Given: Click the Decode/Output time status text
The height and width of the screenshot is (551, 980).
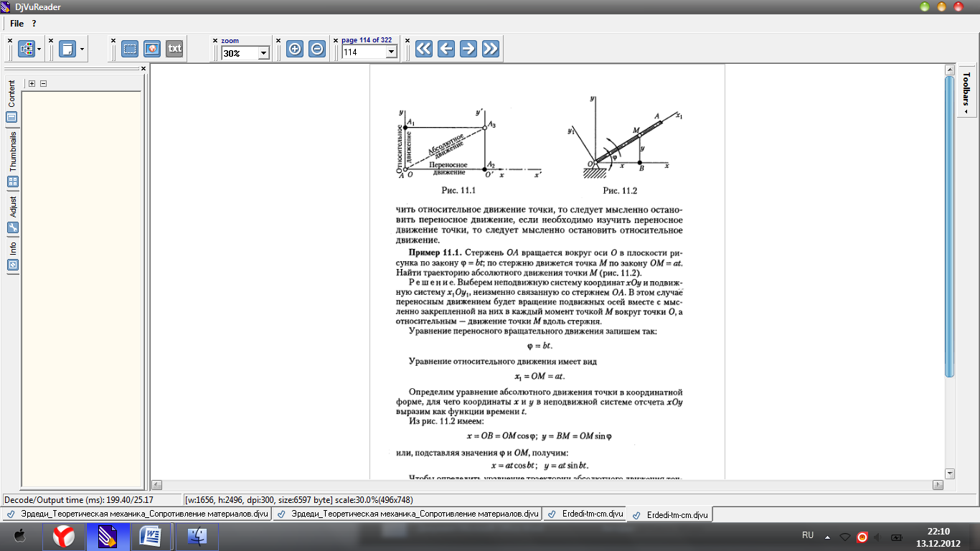Looking at the screenshot, I should (79, 499).
